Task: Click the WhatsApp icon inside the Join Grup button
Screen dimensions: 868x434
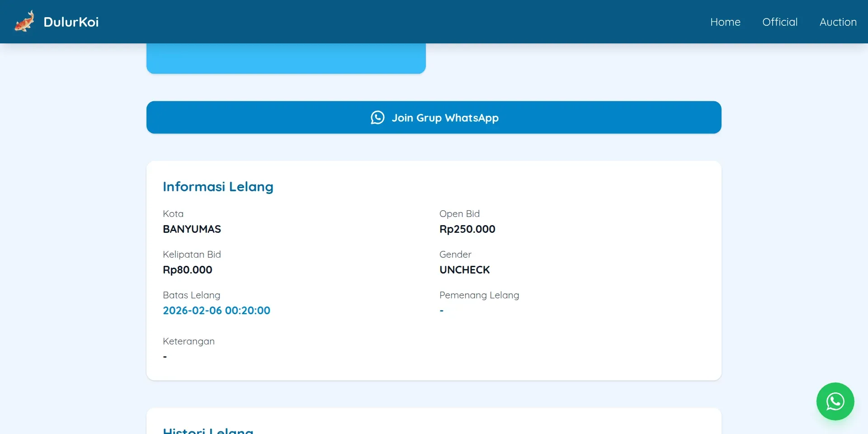Action: pos(377,118)
